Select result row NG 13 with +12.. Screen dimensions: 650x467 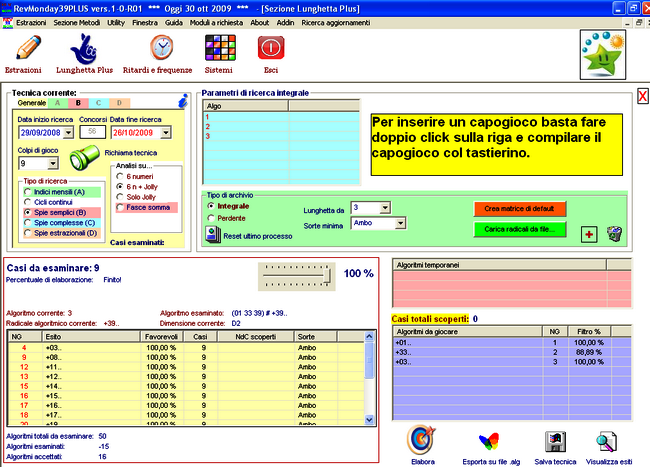(x=186, y=376)
